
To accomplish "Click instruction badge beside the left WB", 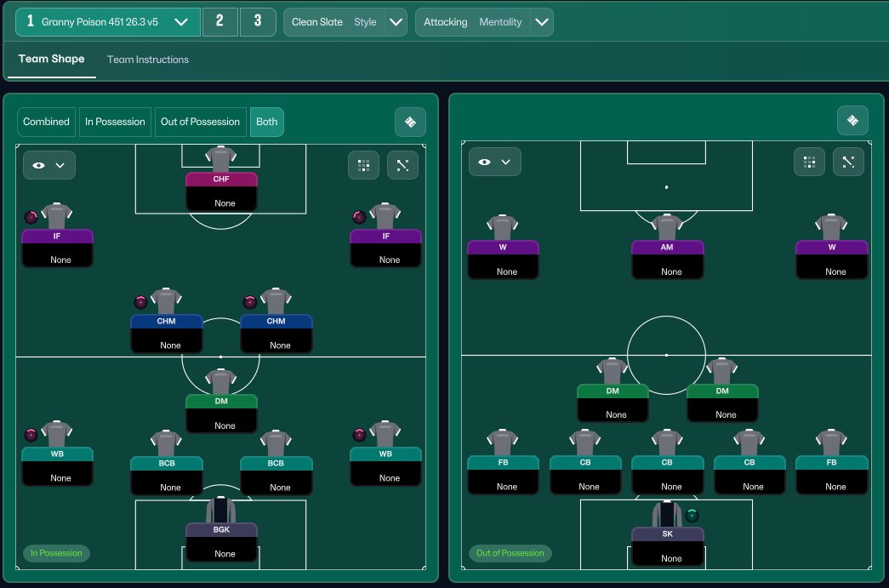I will coord(31,435).
